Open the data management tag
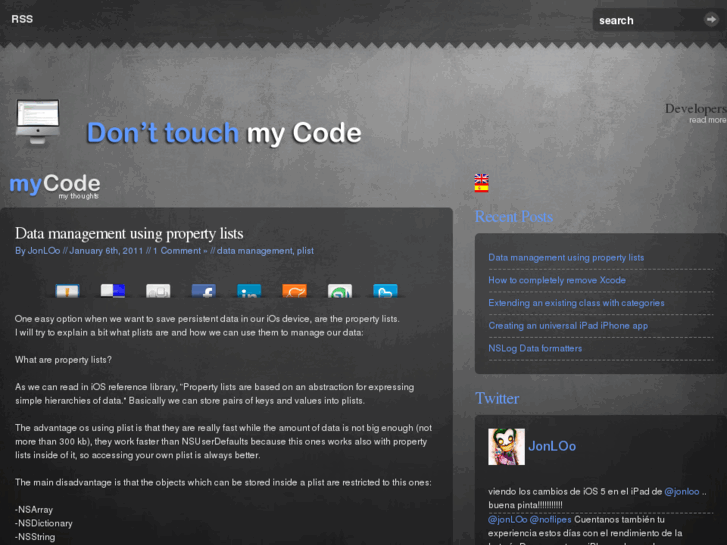Screen dimensions: 727x545 point(255,251)
